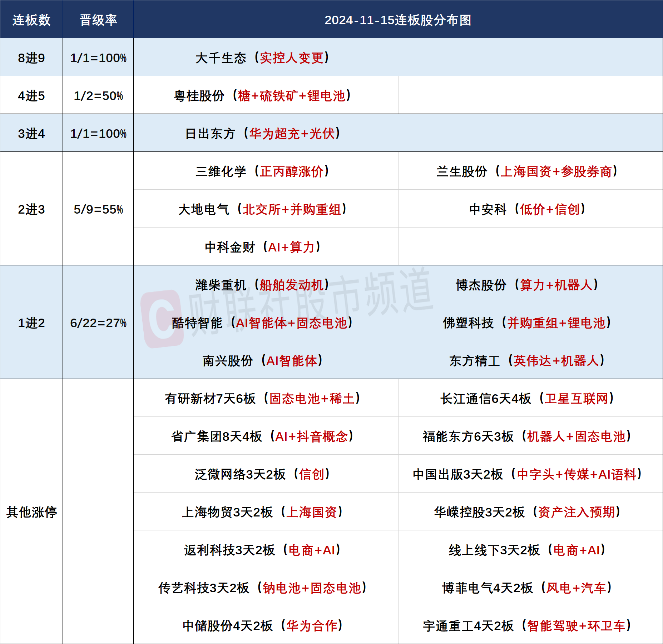Click the 4进5 row label
The width and height of the screenshot is (663, 644).
(x=31, y=96)
